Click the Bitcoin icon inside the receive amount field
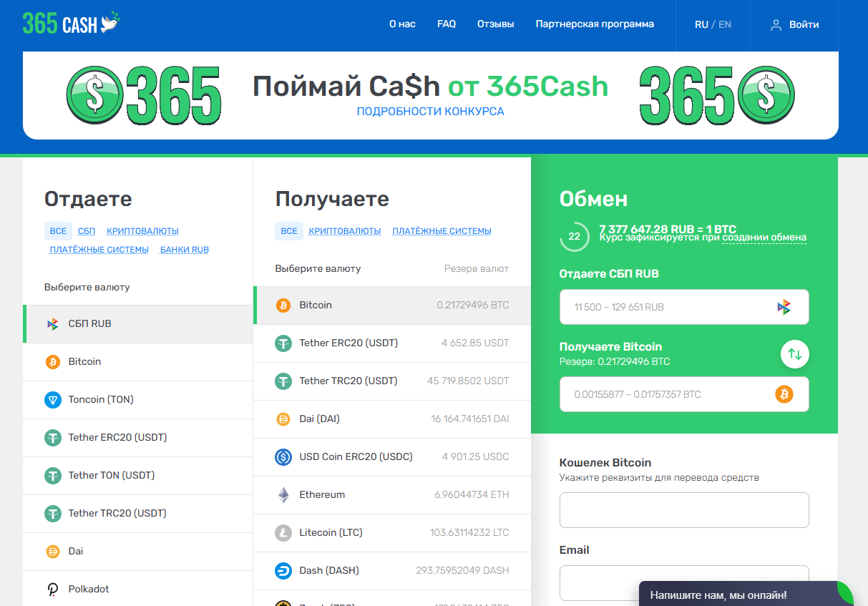Image resolution: width=868 pixels, height=606 pixels. point(784,394)
